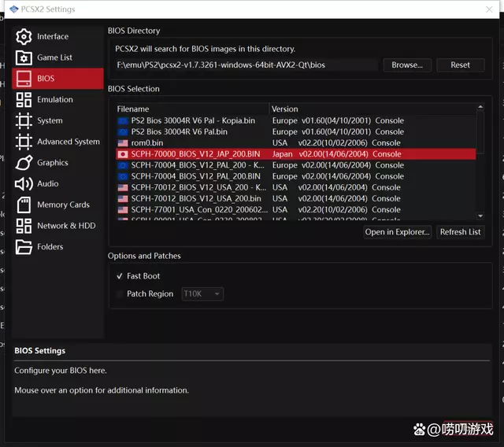
Task: Open the Patch Region T10K dropdown
Action: 202,294
